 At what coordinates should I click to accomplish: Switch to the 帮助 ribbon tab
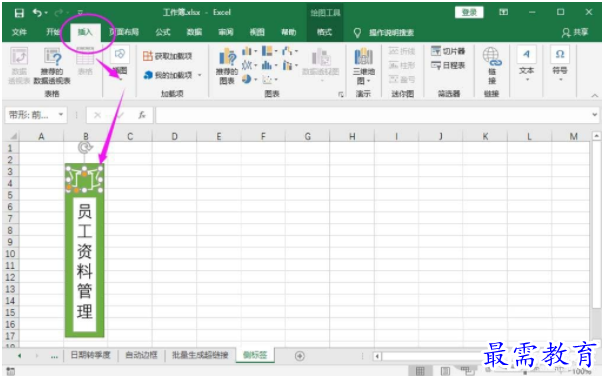(x=288, y=32)
